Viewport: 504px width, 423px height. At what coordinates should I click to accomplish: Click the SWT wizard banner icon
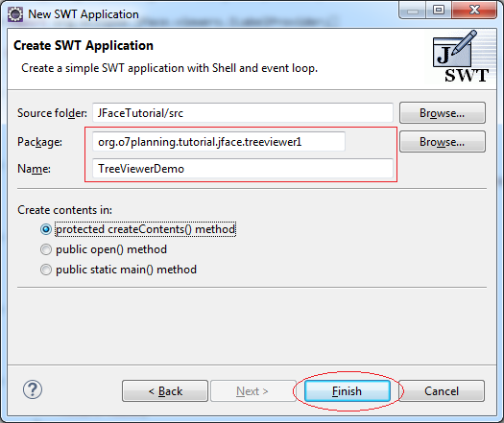pyautogui.click(x=461, y=57)
